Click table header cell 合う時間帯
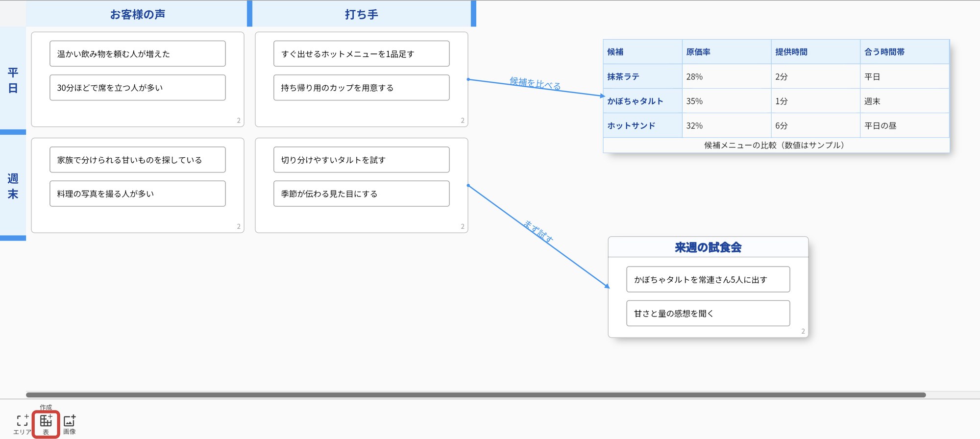Viewport: 980px width, 439px height. 905,51
